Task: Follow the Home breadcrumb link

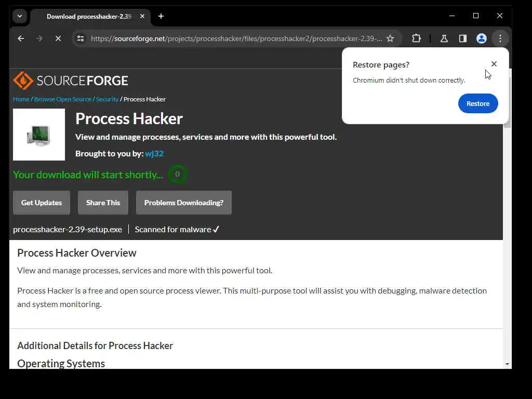Action: 21,99
